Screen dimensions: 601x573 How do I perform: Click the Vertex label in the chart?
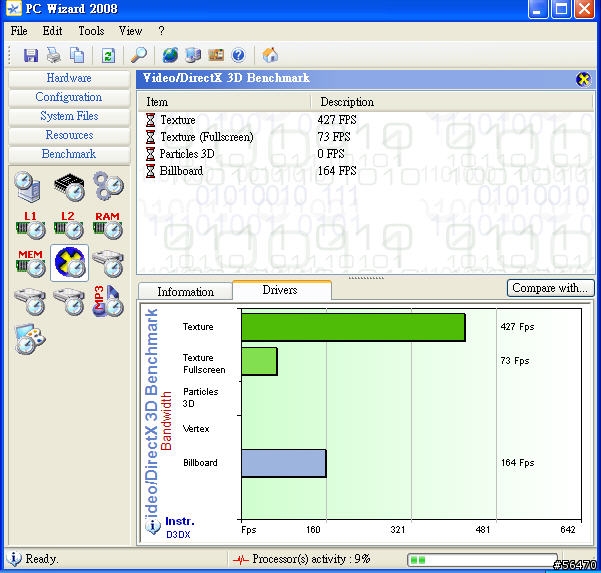(x=196, y=429)
